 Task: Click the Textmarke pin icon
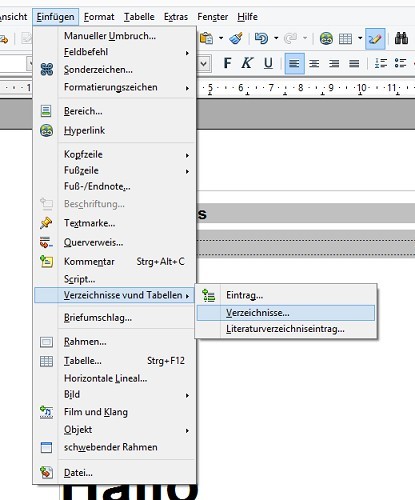[46, 223]
